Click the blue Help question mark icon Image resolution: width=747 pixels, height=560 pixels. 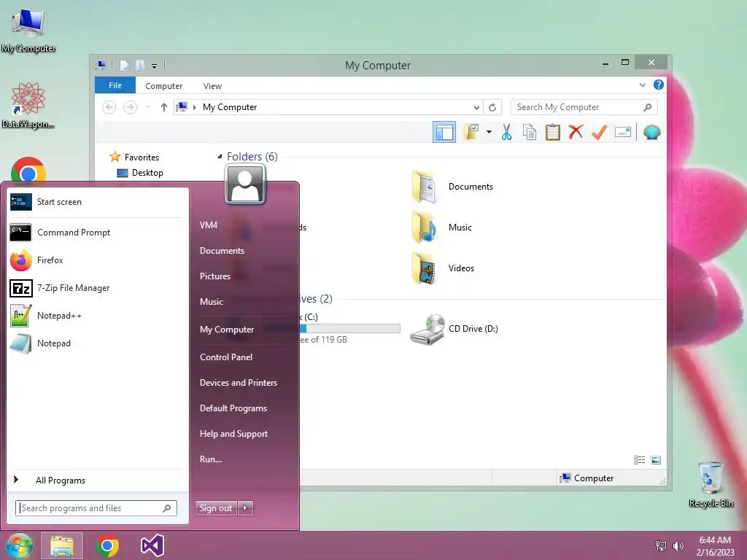[x=659, y=85]
